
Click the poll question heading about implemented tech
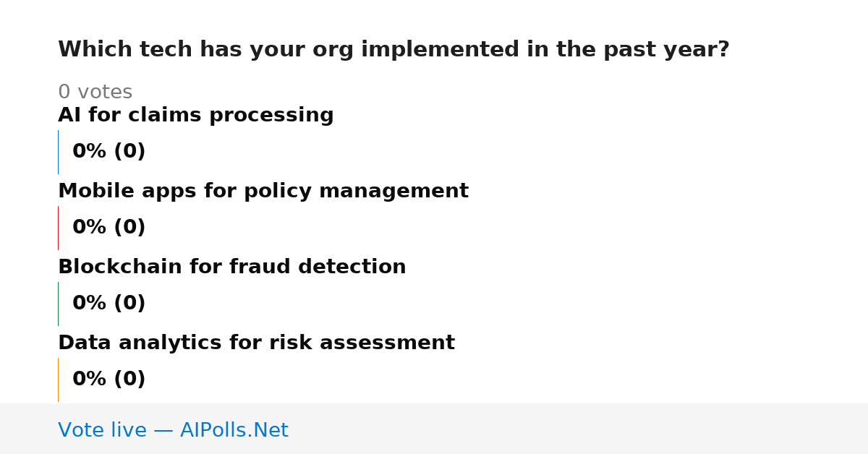[x=393, y=50]
